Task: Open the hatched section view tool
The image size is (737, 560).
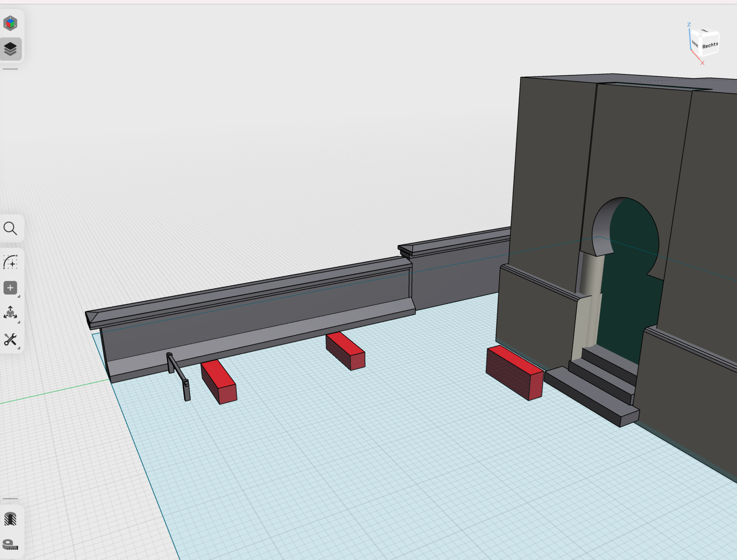Action: click(x=10, y=519)
